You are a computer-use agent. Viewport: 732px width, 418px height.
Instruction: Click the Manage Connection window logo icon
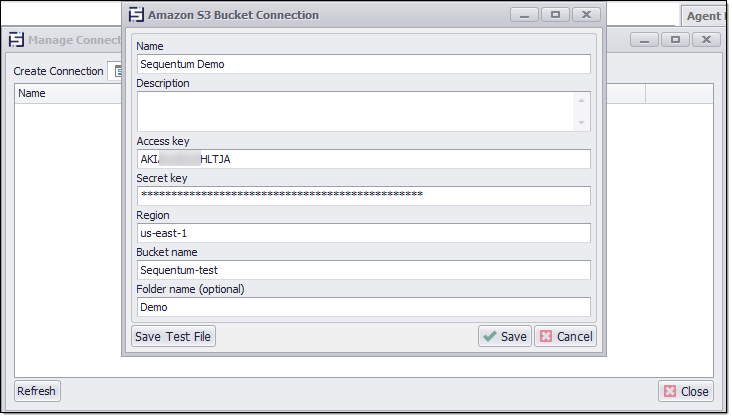[16, 40]
